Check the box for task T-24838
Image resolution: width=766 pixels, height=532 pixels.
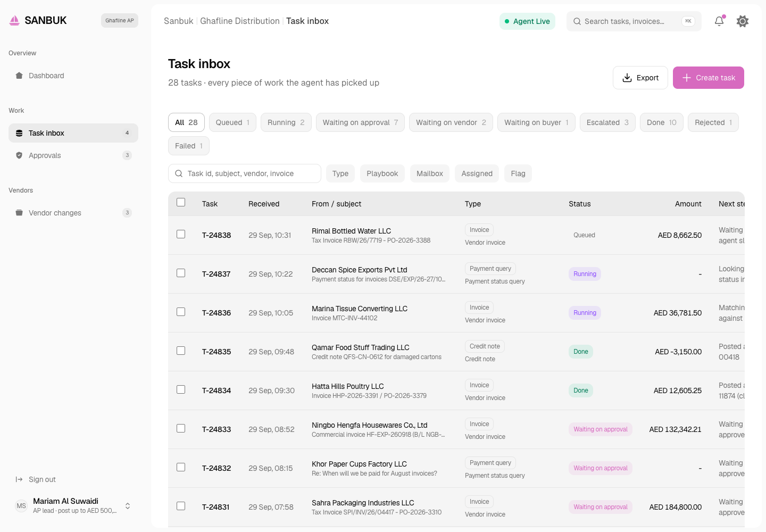[181, 234]
